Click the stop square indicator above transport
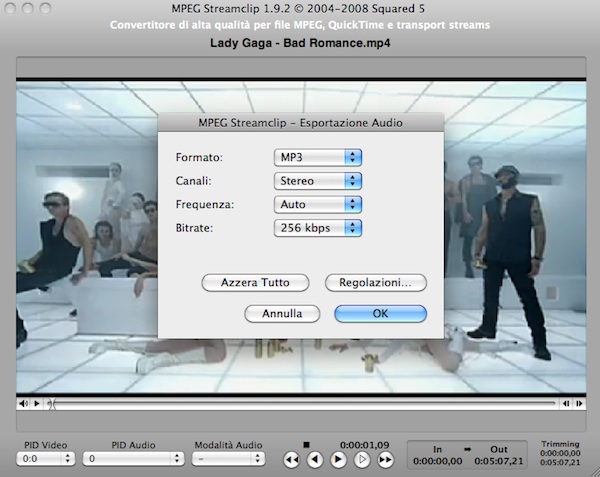 click(x=306, y=444)
